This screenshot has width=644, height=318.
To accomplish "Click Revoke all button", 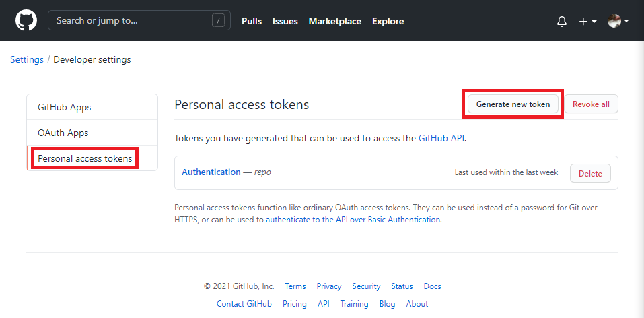I will pyautogui.click(x=591, y=104).
